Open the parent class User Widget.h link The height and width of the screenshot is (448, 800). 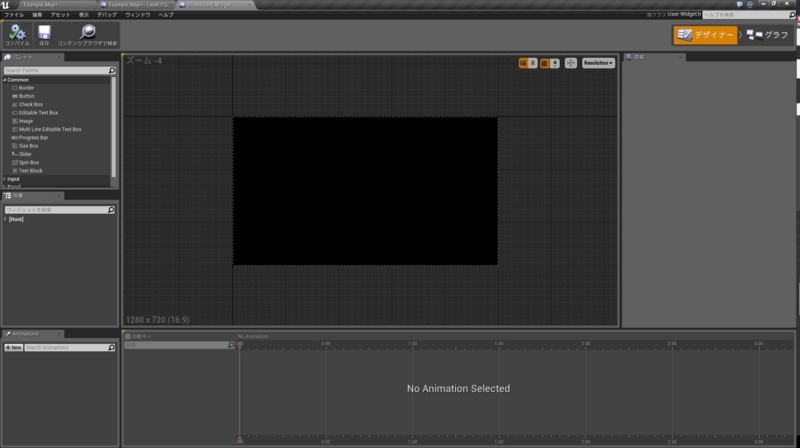(x=684, y=14)
